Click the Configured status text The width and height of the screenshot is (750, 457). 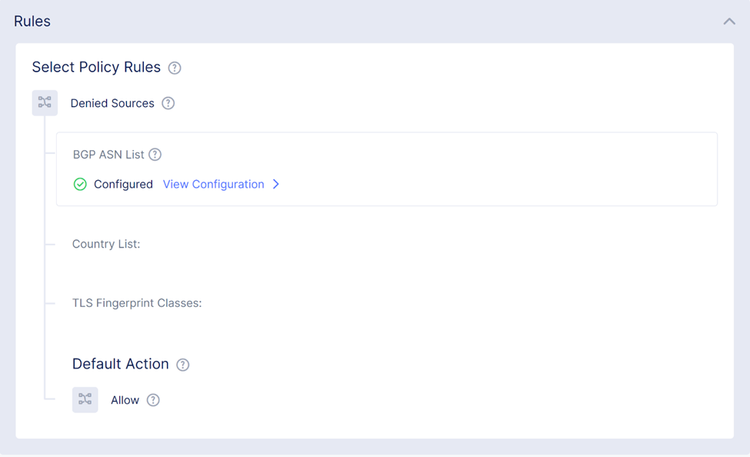click(123, 185)
